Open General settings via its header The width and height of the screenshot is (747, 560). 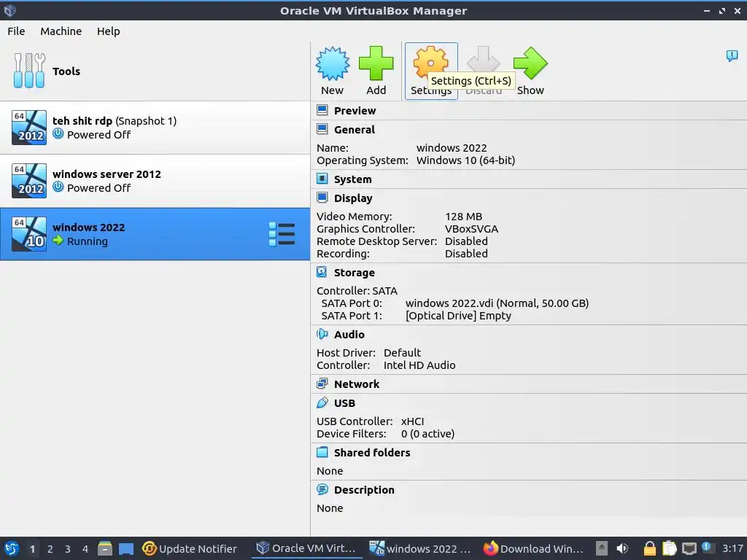click(x=354, y=130)
